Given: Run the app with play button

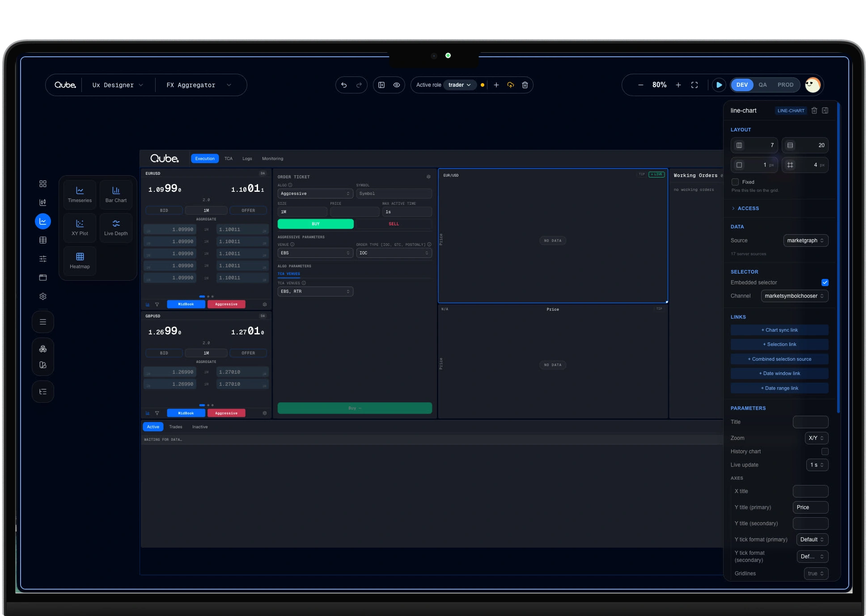Looking at the screenshot, I should 719,85.
